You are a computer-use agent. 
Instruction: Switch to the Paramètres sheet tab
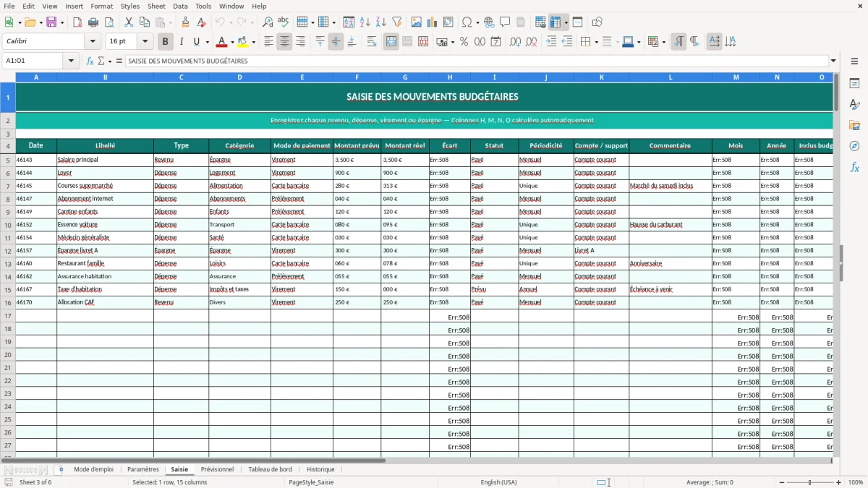tap(143, 469)
